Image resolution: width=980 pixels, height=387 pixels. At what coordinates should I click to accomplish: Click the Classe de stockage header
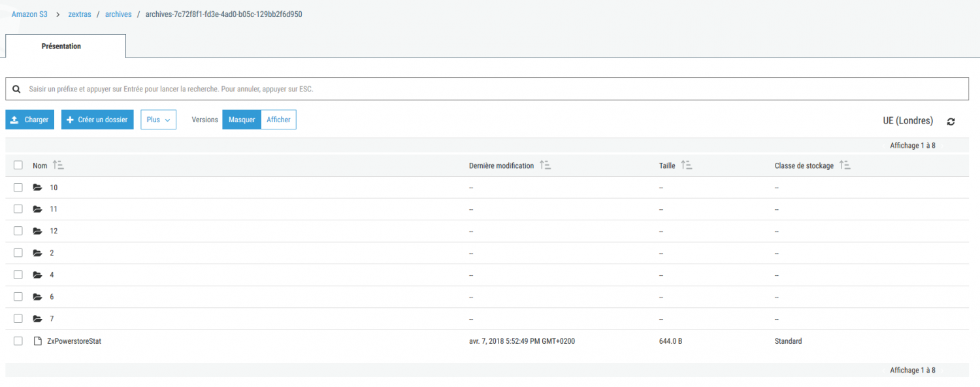click(x=804, y=165)
